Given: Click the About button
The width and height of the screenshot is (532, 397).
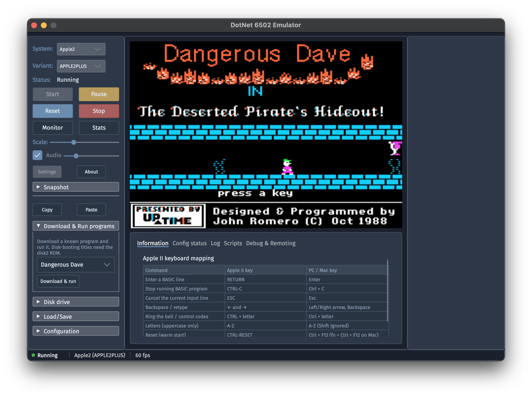Looking at the screenshot, I should tap(91, 172).
